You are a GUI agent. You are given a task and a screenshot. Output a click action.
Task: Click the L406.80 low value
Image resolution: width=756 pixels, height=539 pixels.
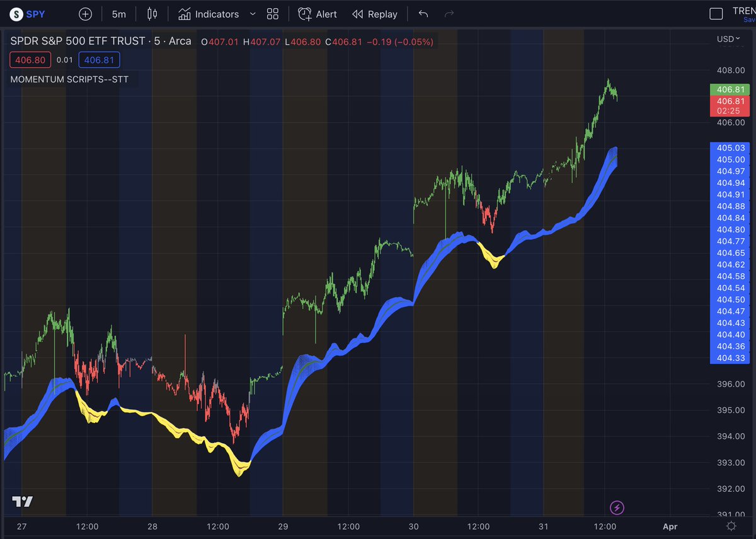pyautogui.click(x=302, y=42)
